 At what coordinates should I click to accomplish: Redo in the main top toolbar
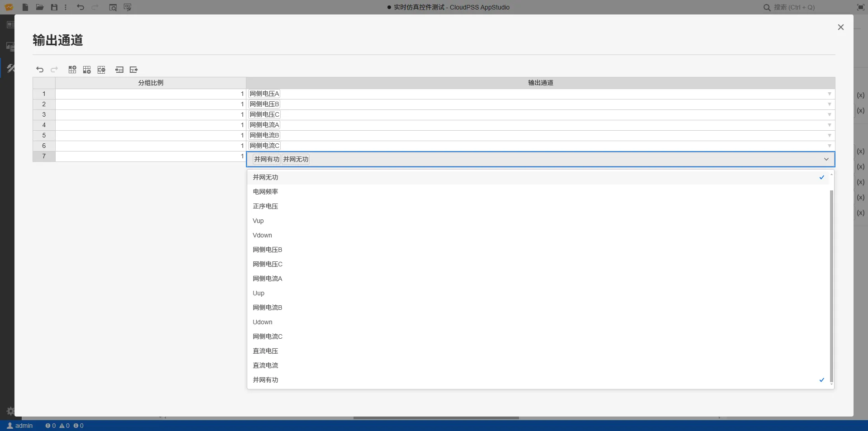click(x=95, y=7)
